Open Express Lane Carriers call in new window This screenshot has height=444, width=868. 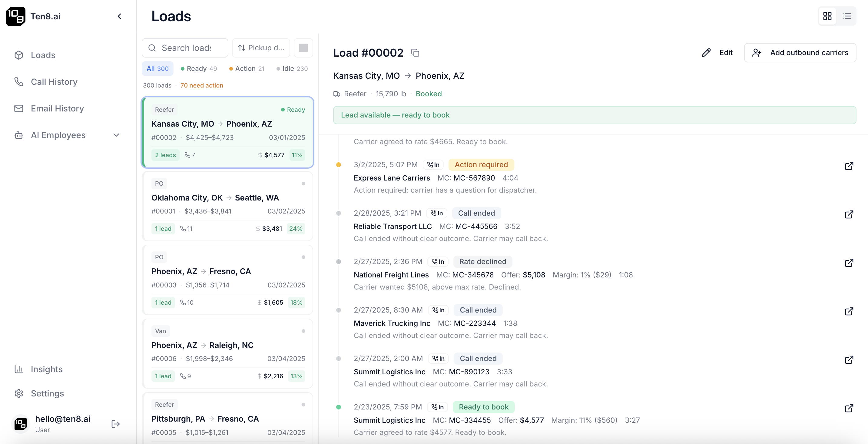tap(849, 166)
